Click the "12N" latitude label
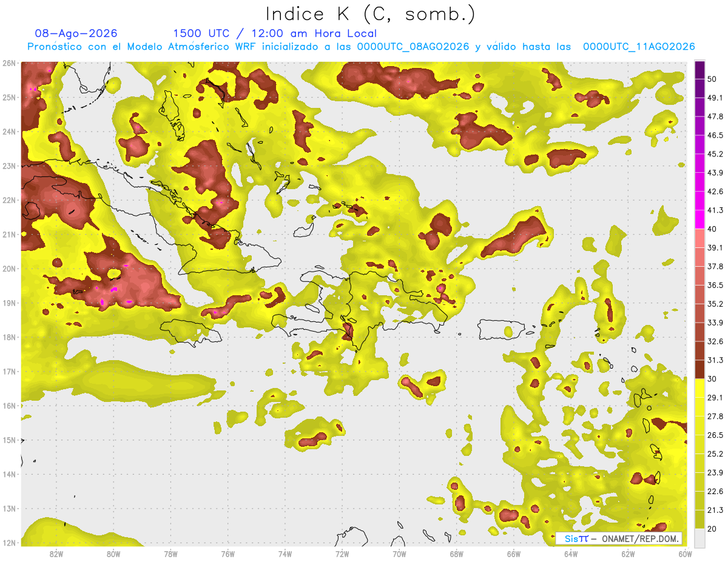 8,543
